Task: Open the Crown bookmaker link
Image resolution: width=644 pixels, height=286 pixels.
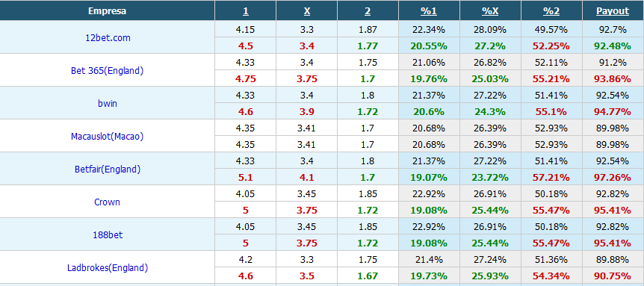Action: (x=107, y=202)
